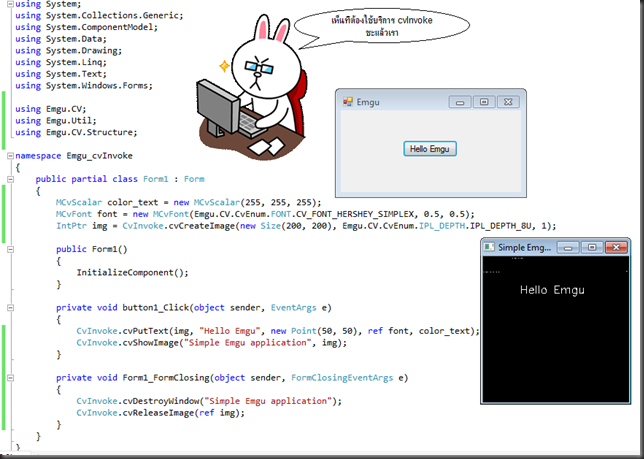Image resolution: width=644 pixels, height=459 pixels.
Task: Collapse the namespace Emgu_cvInvoke block
Action: [10, 156]
